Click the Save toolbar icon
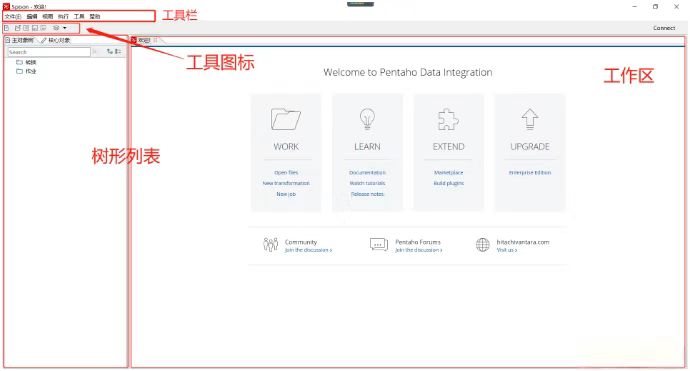The width and height of the screenshot is (690, 371). click(35, 28)
